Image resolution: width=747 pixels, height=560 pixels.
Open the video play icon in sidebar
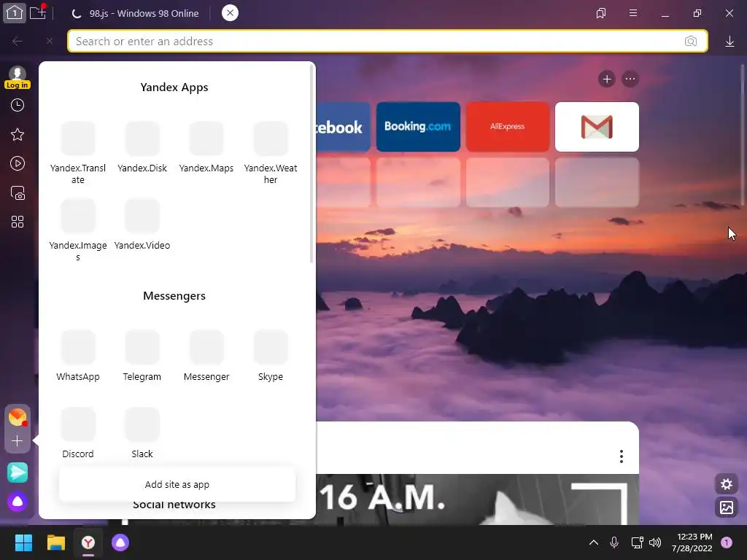click(x=18, y=164)
